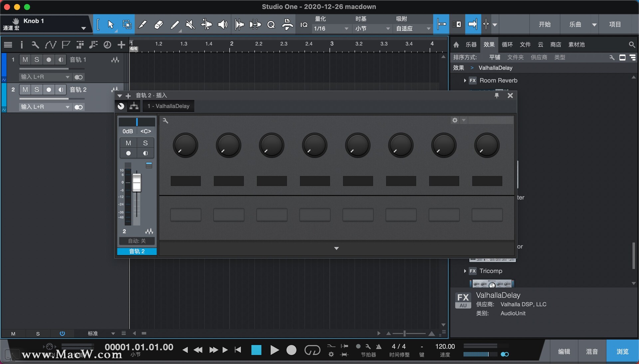
Task: Open browser Home icon
Action: pos(456,45)
